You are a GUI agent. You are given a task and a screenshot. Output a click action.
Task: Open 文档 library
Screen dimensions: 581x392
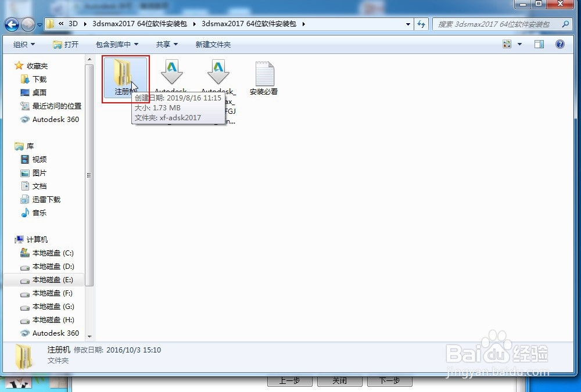40,186
